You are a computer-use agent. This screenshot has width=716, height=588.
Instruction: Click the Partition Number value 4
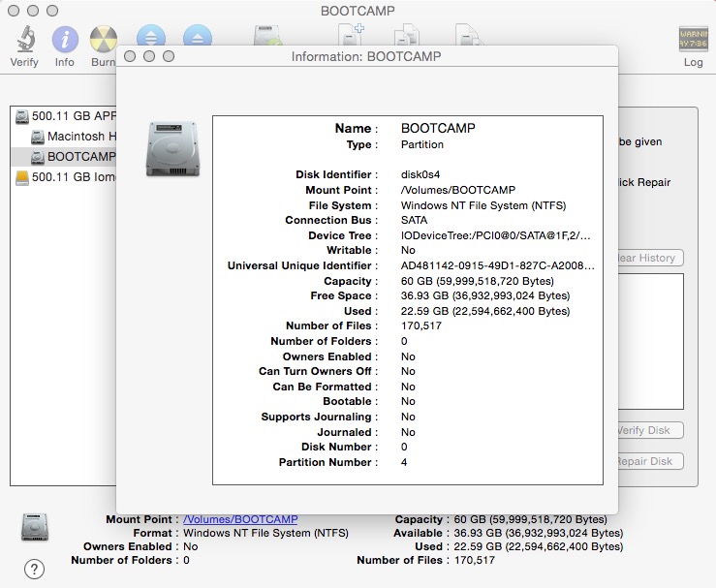[404, 462]
